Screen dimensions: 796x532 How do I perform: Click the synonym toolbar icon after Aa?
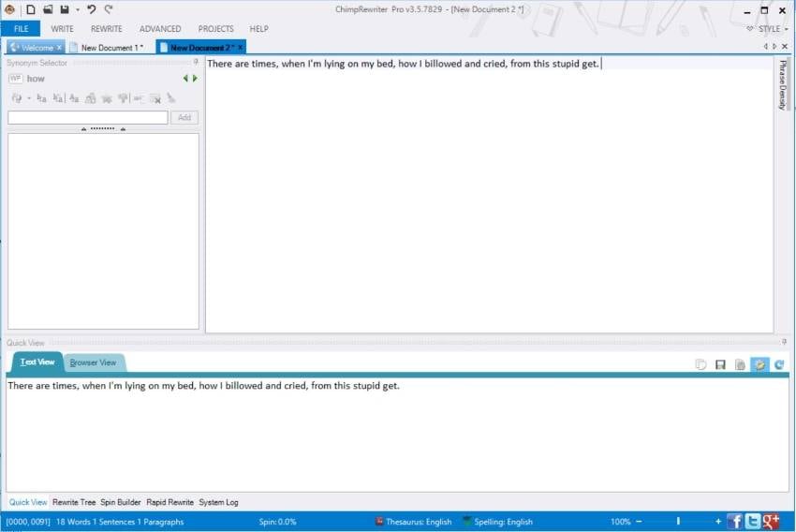90,98
